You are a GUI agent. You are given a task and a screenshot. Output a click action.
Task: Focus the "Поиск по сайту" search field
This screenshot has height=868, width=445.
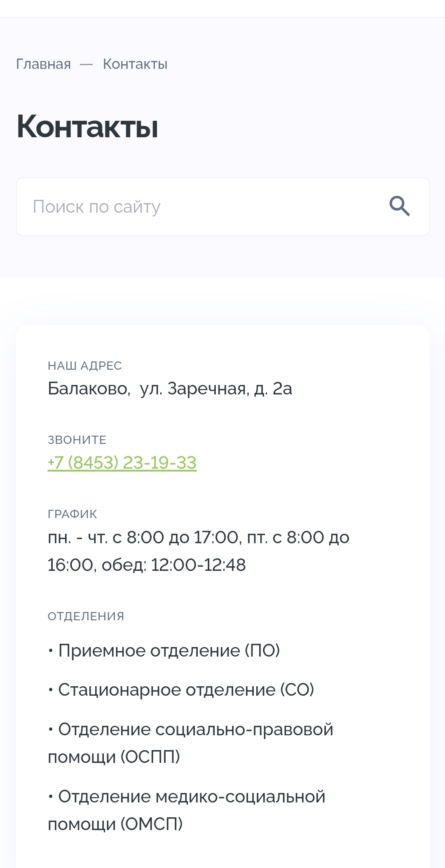tap(198, 206)
